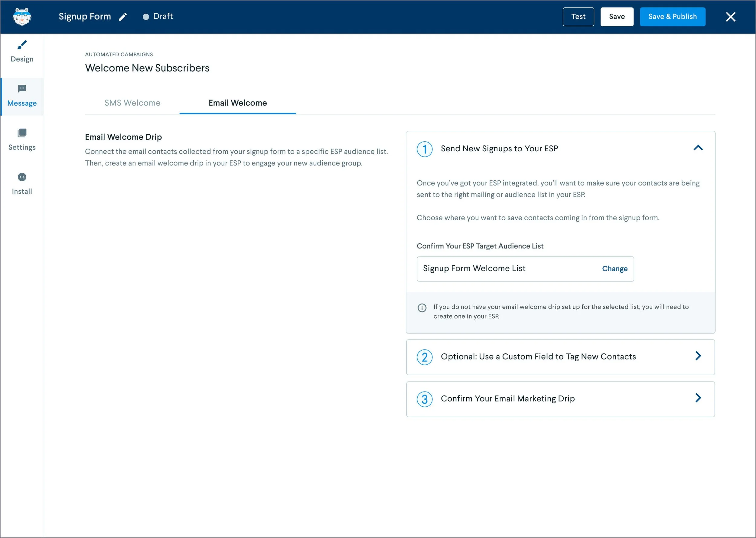Expand Optional Custom Field to Tag New Contacts

pyautogui.click(x=698, y=356)
